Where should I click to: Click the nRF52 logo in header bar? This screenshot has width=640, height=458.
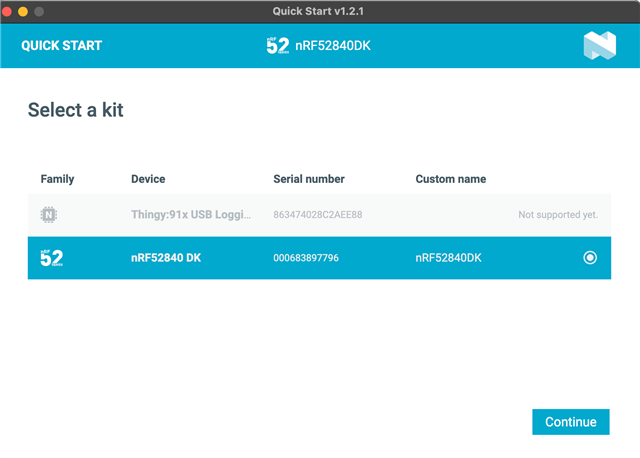[x=278, y=46]
